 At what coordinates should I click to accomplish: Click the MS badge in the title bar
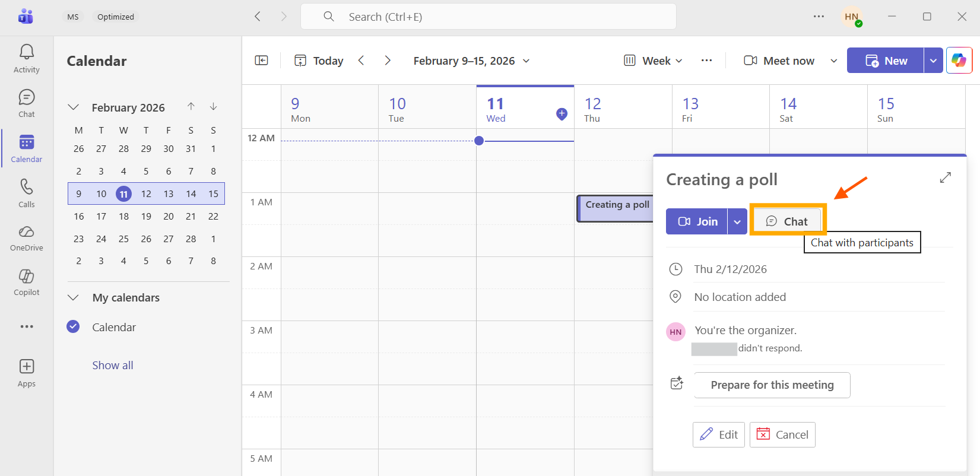[73, 17]
